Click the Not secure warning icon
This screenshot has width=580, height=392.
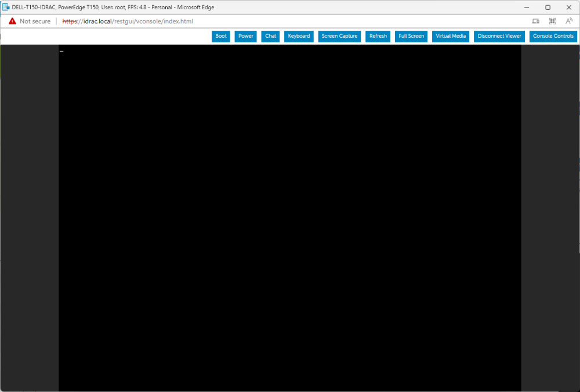pyautogui.click(x=13, y=21)
